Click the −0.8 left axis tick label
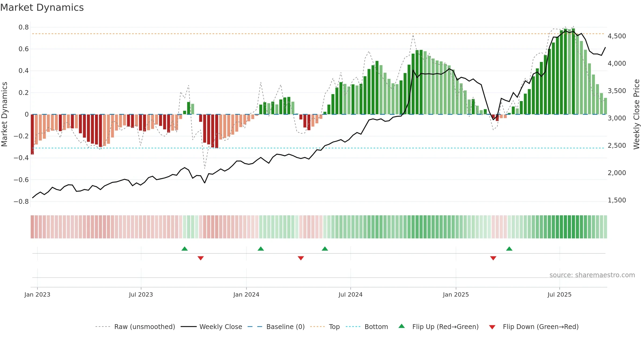The height and width of the screenshot is (362, 644). tap(21, 202)
